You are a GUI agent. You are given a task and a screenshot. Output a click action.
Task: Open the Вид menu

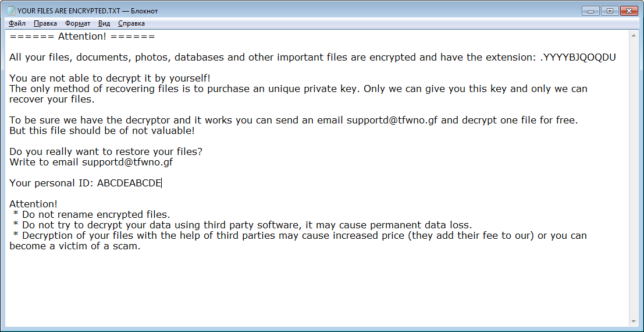(104, 23)
